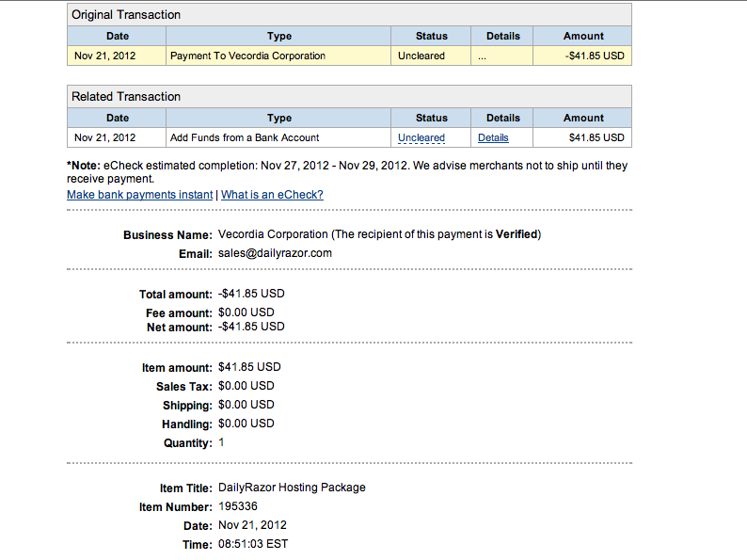Click the Date column header of Original Transaction
This screenshot has width=747, height=560.
[x=118, y=36]
